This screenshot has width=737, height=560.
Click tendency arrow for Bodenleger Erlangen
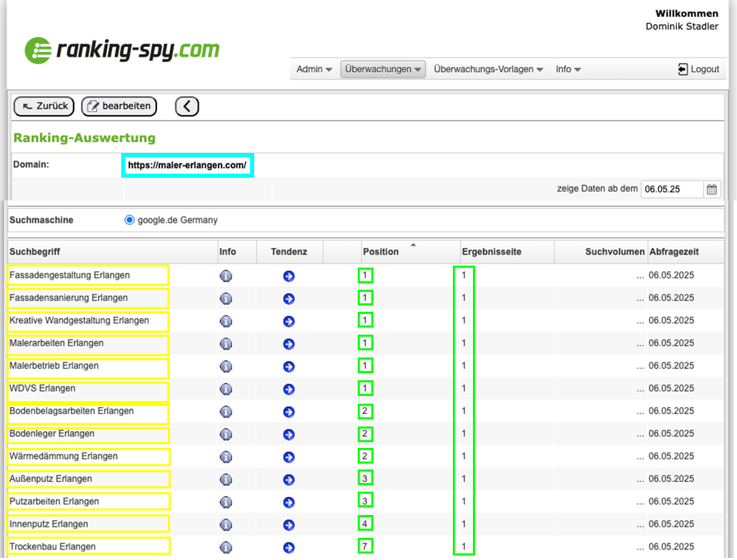click(289, 434)
